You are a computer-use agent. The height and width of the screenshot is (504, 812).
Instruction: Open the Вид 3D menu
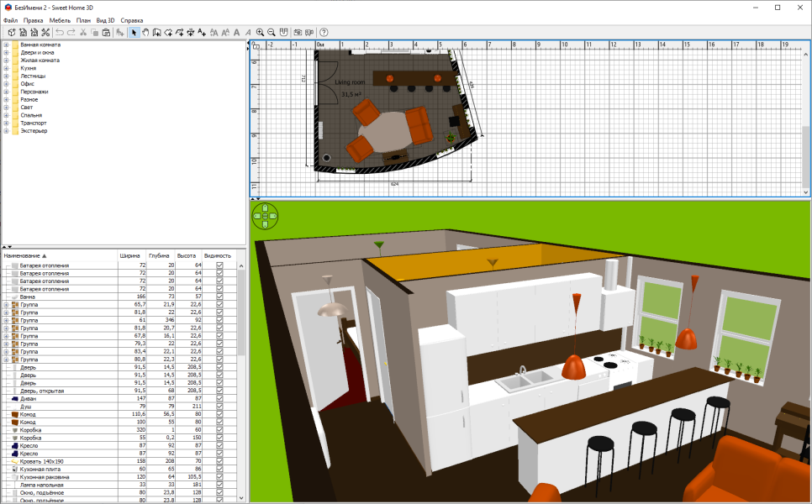point(105,21)
